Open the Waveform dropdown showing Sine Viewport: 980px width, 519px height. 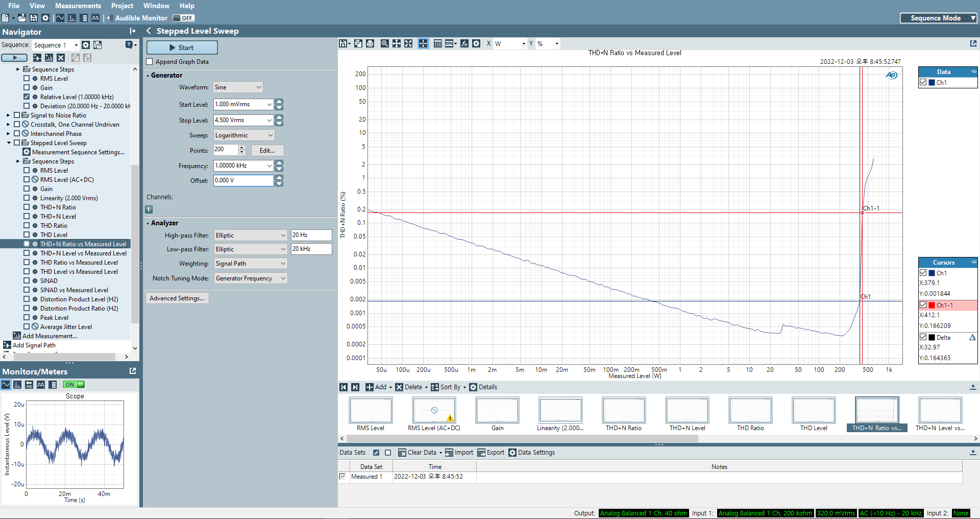238,87
